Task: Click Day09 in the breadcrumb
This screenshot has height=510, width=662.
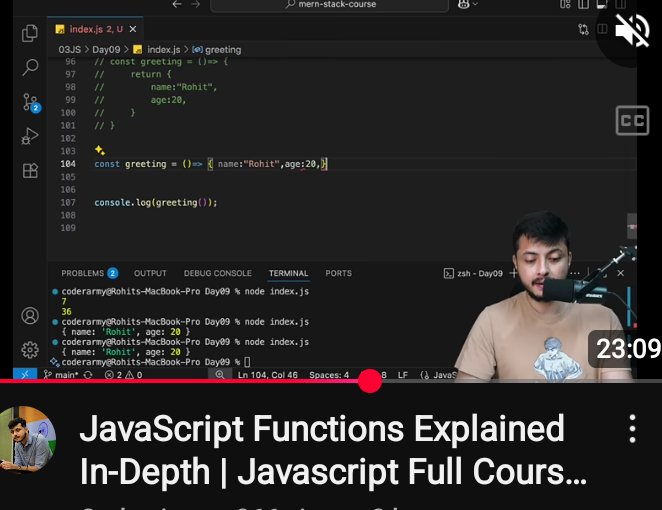Action: [x=106, y=50]
